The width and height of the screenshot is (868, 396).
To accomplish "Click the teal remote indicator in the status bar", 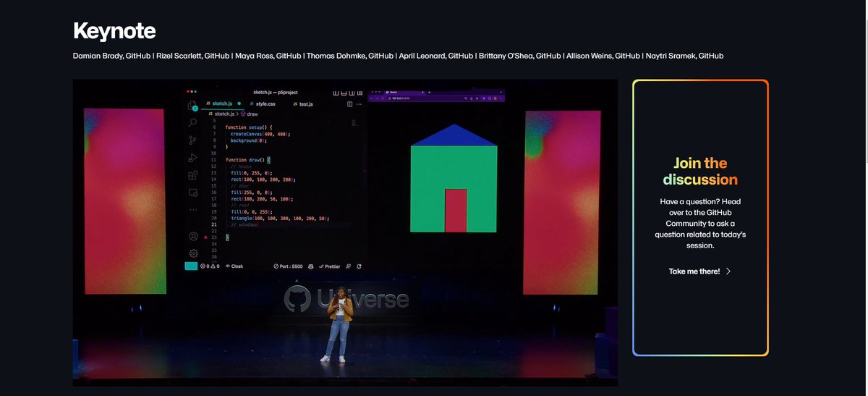I will click(191, 266).
